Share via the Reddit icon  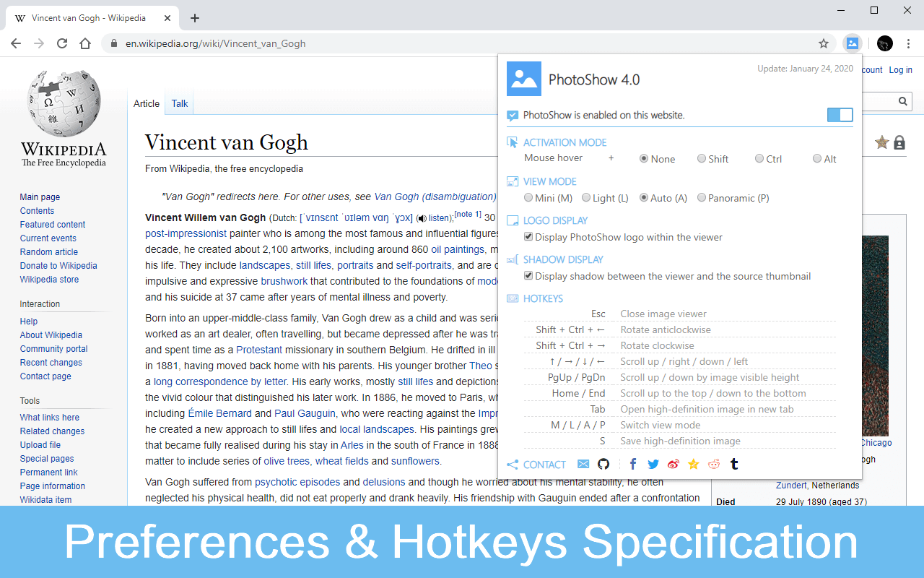(714, 465)
